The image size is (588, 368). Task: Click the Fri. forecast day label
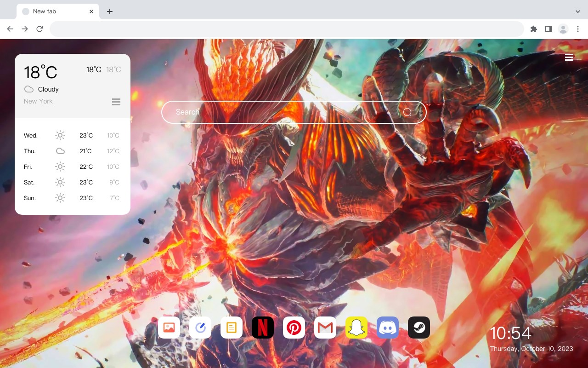click(x=28, y=167)
